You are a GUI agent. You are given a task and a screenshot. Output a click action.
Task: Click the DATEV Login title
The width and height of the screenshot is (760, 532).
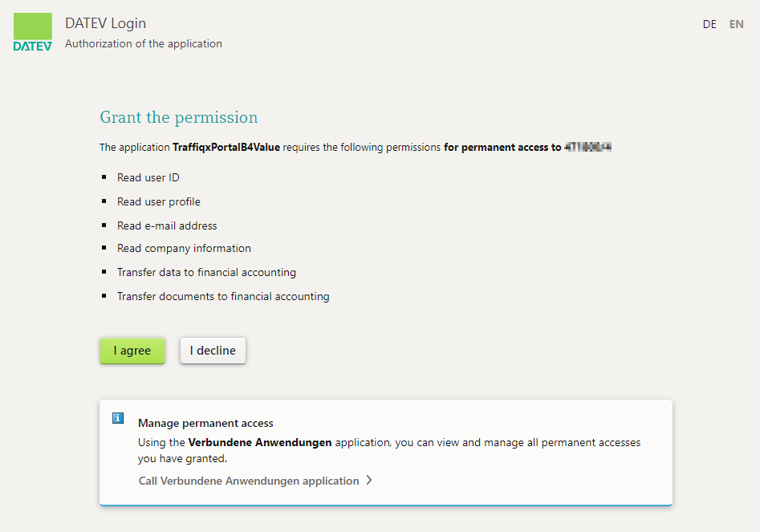pos(105,23)
